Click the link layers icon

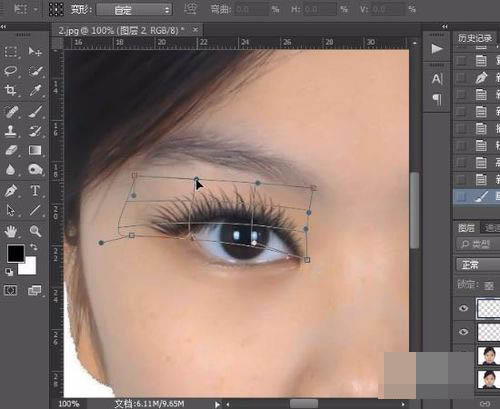(485, 404)
